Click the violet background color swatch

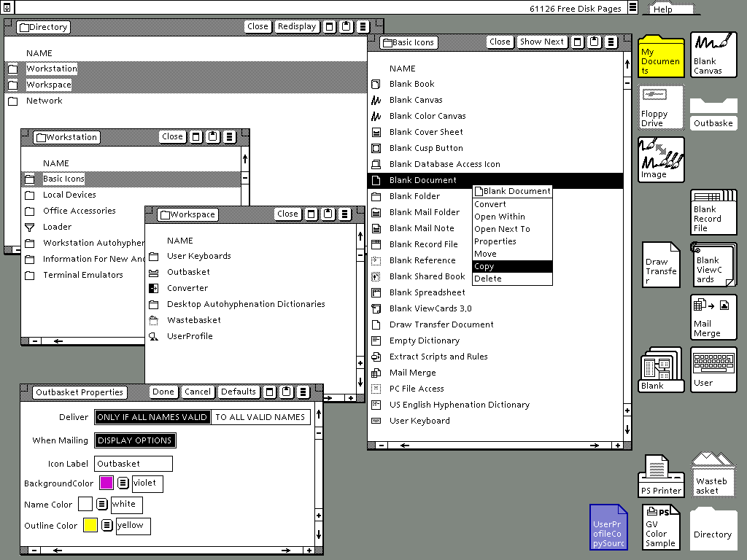click(107, 483)
